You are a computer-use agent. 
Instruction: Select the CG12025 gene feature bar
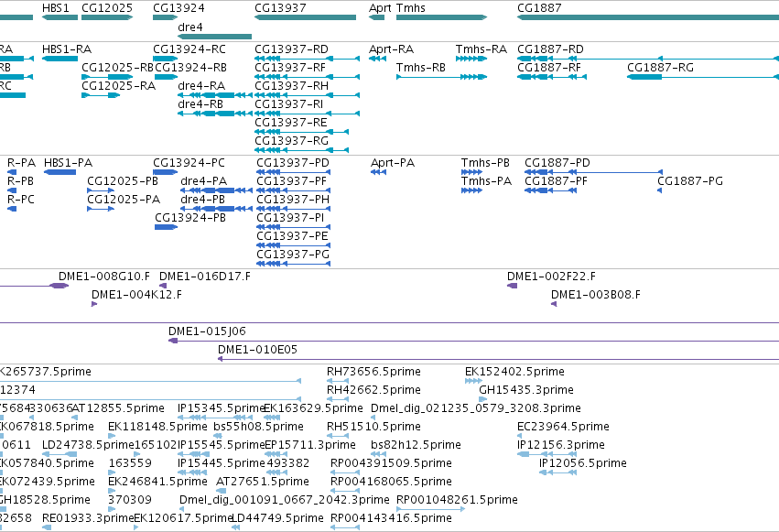pyautogui.click(x=107, y=17)
